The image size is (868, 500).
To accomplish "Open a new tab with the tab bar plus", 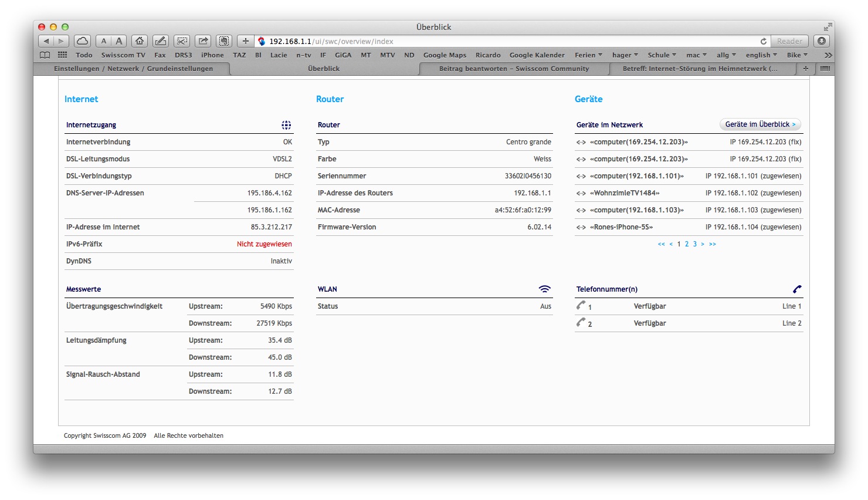I will (805, 69).
